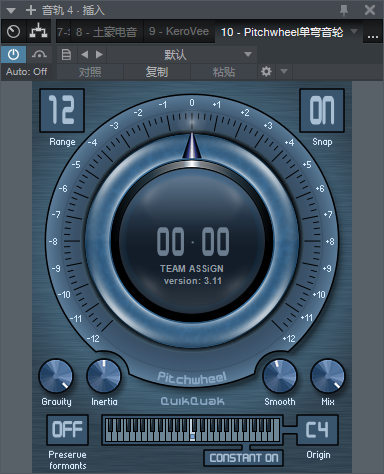Click the Range value 12 box

tap(62, 110)
